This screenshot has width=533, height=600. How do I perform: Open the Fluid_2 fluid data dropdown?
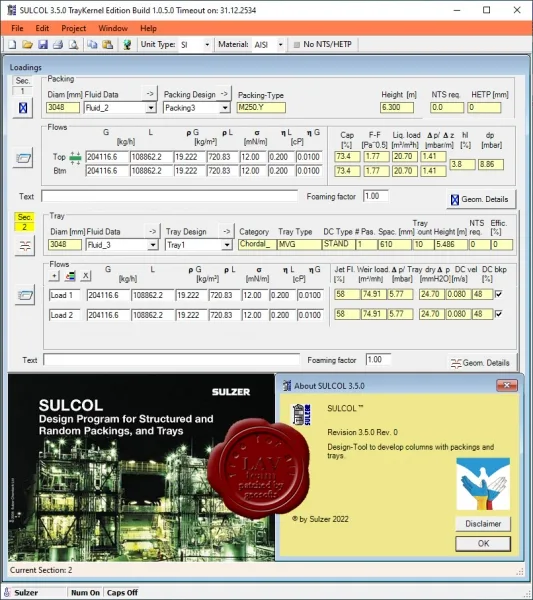pos(151,108)
